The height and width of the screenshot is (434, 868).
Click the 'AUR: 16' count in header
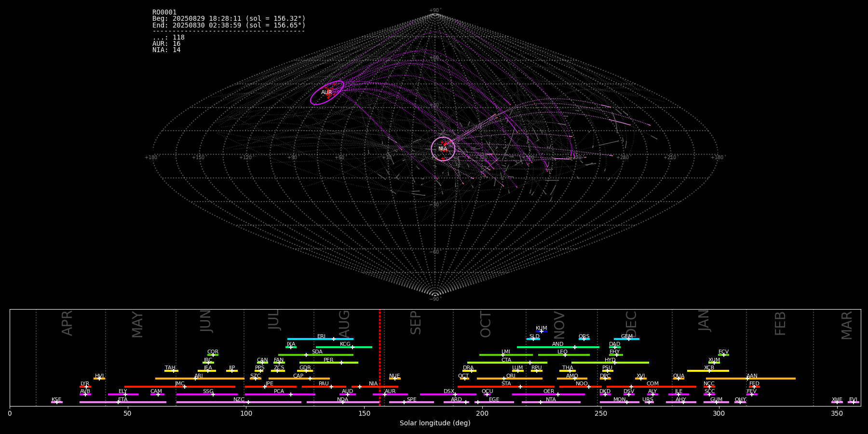(166, 44)
